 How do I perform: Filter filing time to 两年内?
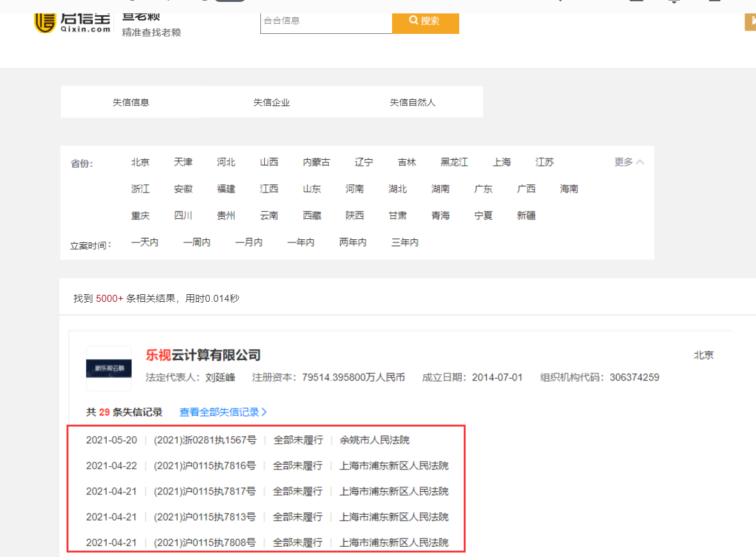click(x=353, y=242)
